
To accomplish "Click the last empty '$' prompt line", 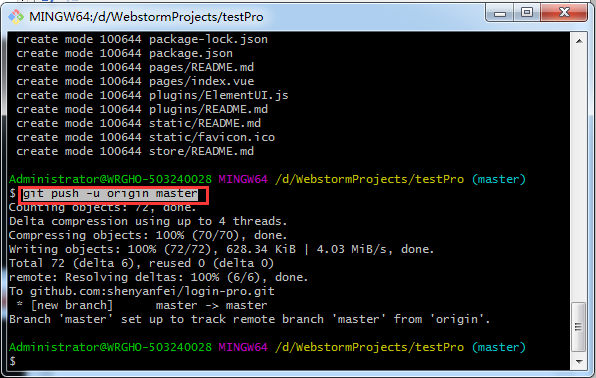I will click(x=13, y=361).
